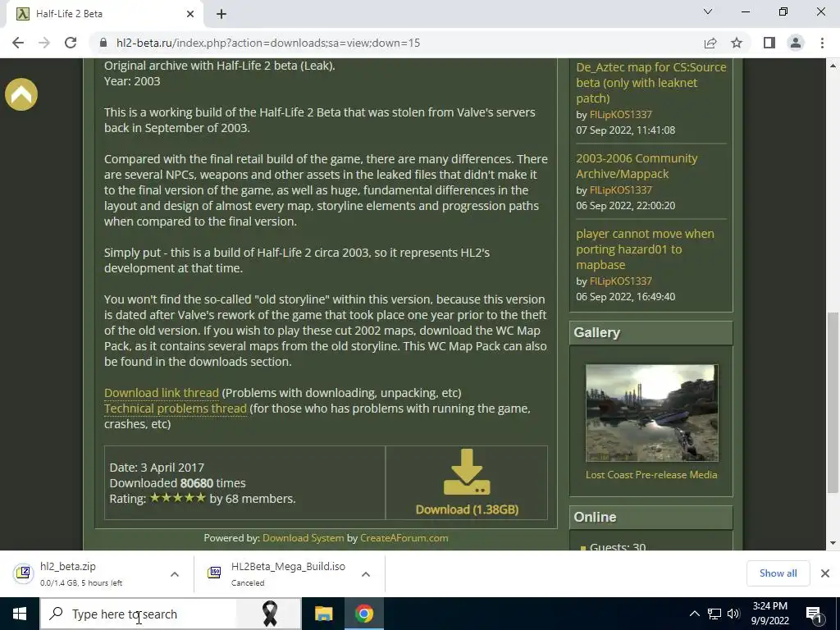The width and height of the screenshot is (840, 630).
Task: Open the Technical problems thread link
Action: tap(176, 409)
